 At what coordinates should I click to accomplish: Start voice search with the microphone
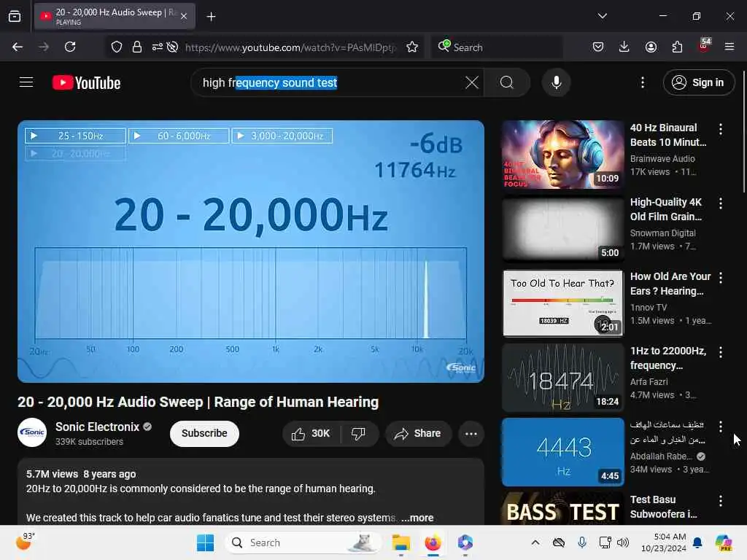click(x=556, y=82)
